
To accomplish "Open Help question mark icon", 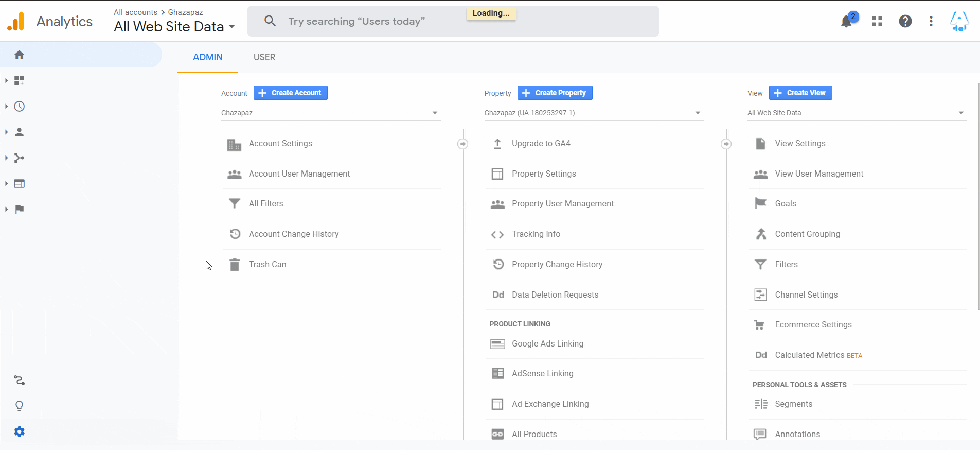I will point(905,21).
